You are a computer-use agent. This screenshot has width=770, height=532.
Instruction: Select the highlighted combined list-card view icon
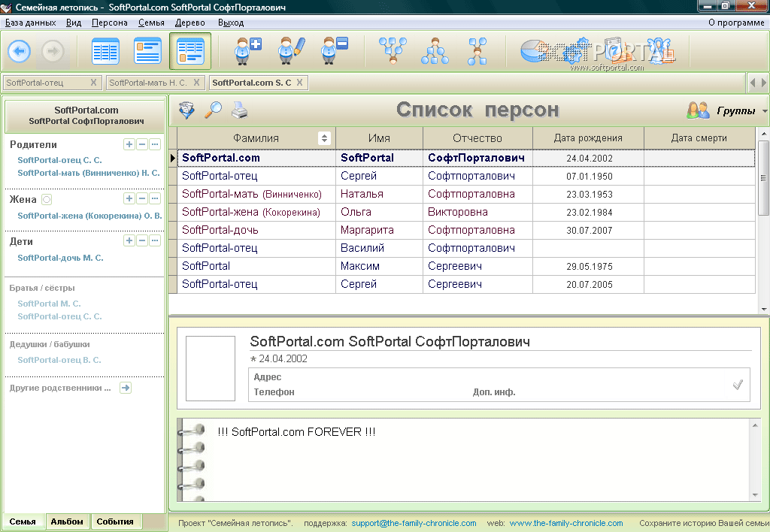coord(190,51)
